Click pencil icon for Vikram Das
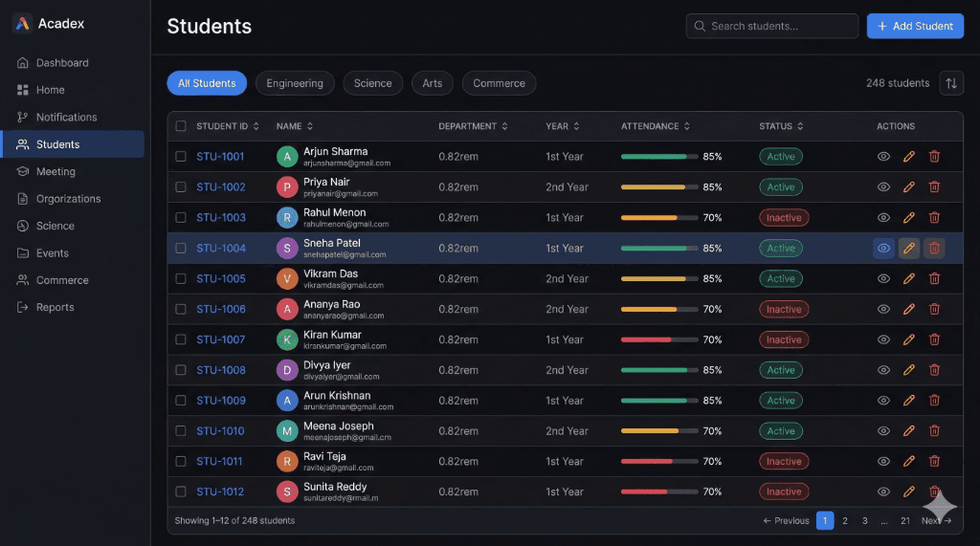This screenshot has width=980, height=546. click(x=909, y=279)
